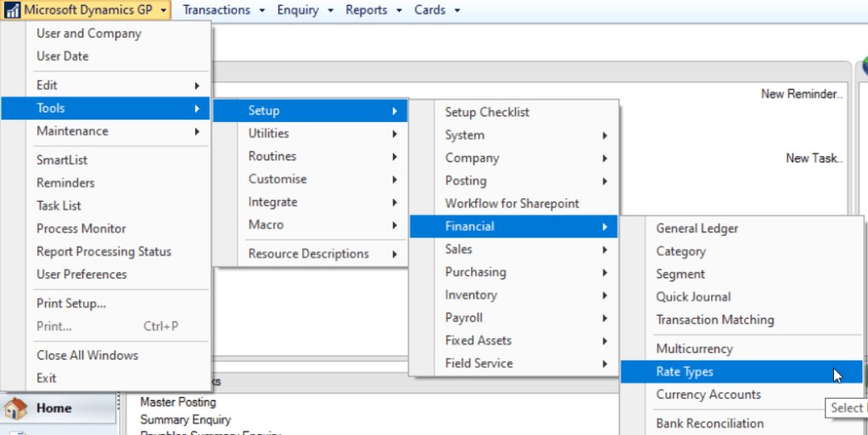Choose Close All Windows
The height and width of the screenshot is (435, 868).
[87, 355]
